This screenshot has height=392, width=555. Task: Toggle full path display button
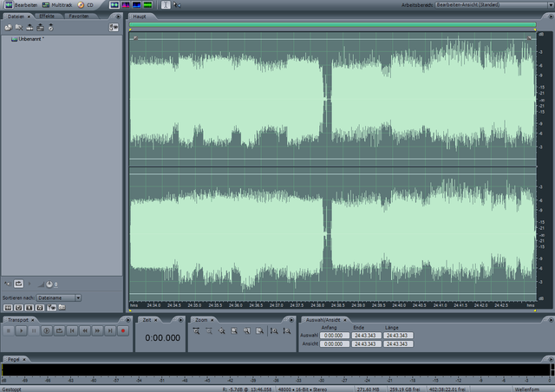62,308
